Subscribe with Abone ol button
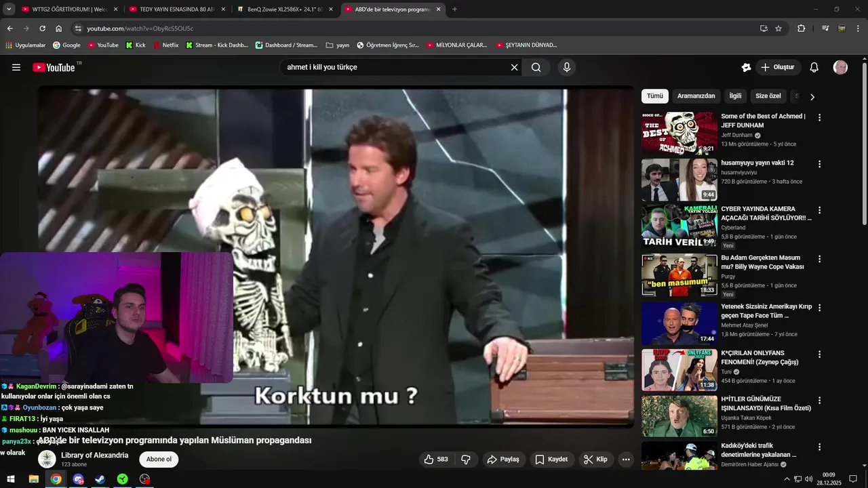868x488 pixels. click(159, 460)
